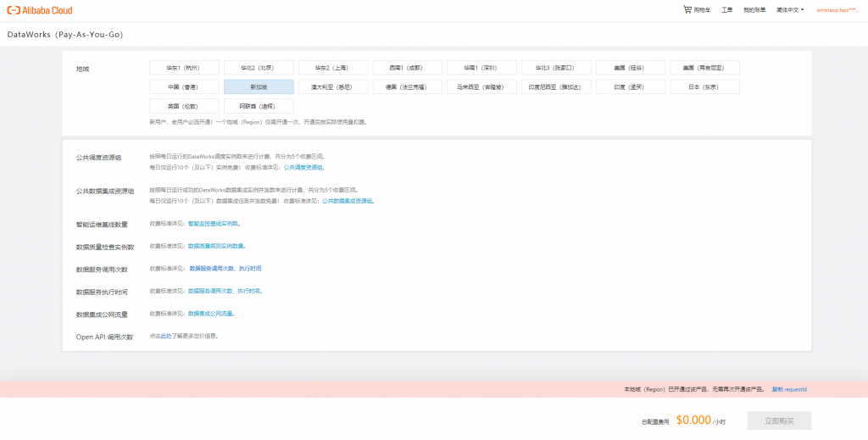Open 我的账单 in the top bar

pyautogui.click(x=754, y=10)
